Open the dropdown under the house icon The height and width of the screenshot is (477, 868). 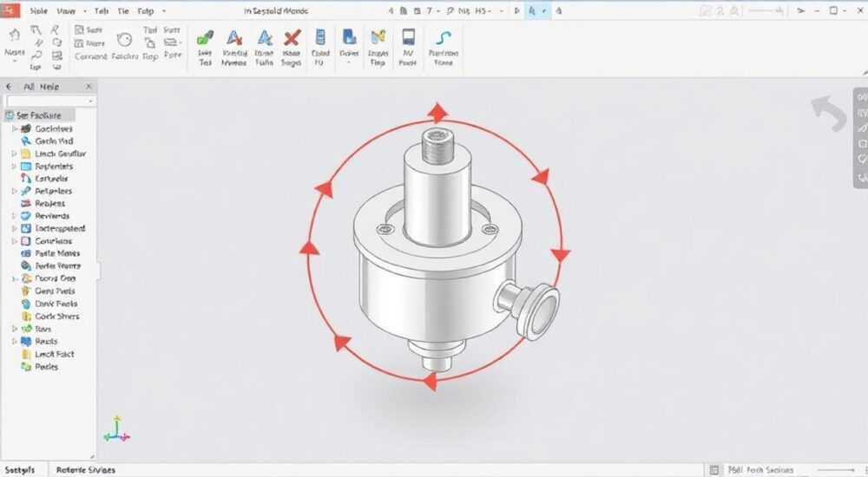(15, 61)
